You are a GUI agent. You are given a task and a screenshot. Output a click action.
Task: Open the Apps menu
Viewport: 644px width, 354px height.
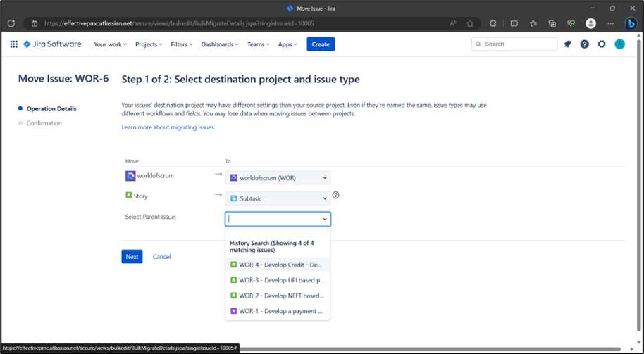tap(287, 44)
